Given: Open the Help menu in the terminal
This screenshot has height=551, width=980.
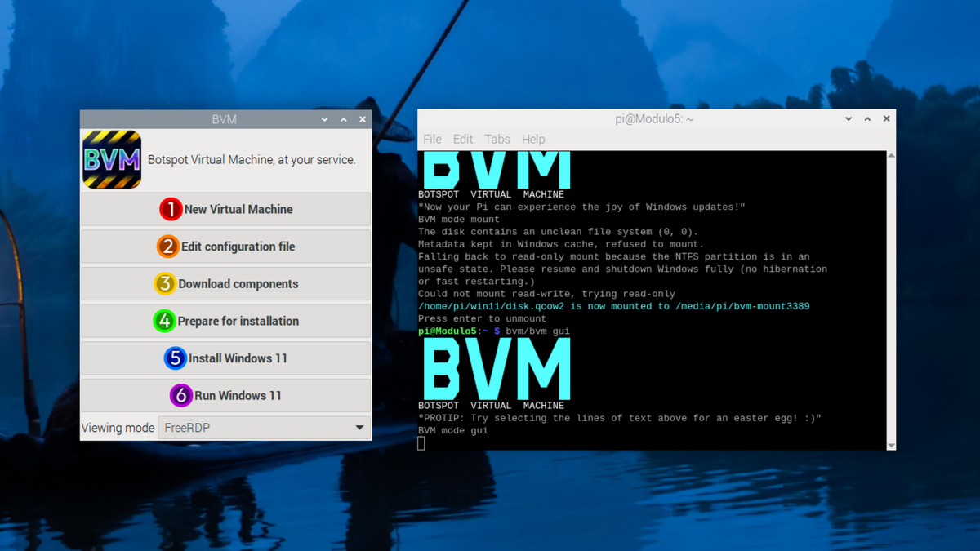Looking at the screenshot, I should tap(533, 139).
